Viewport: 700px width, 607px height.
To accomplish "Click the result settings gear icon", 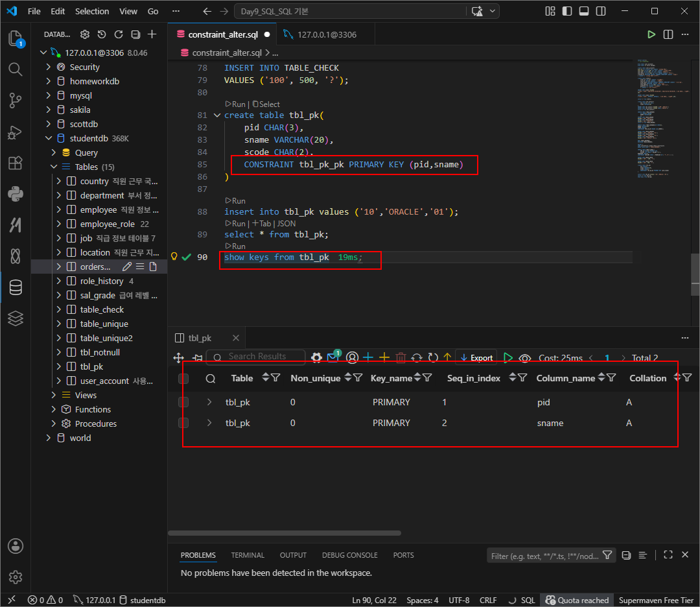I will pos(316,357).
